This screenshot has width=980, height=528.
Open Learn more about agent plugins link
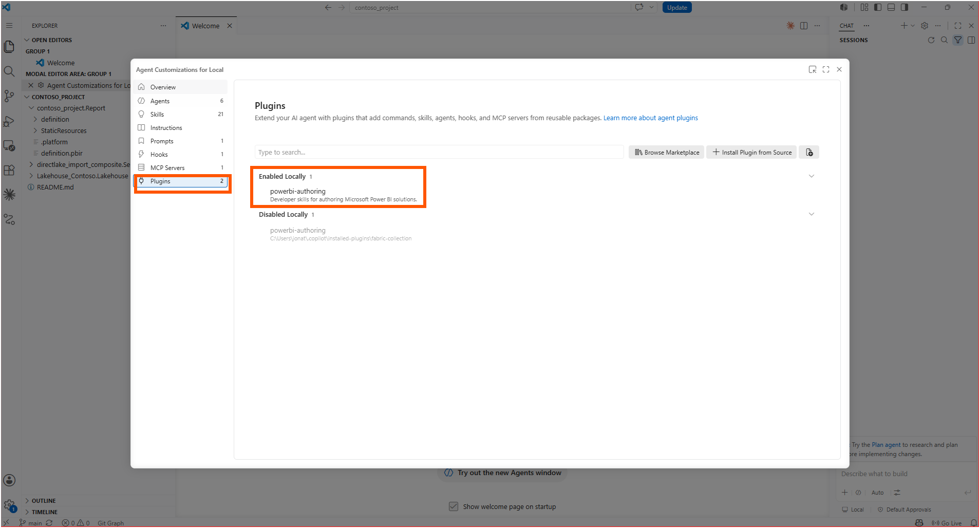[651, 118]
